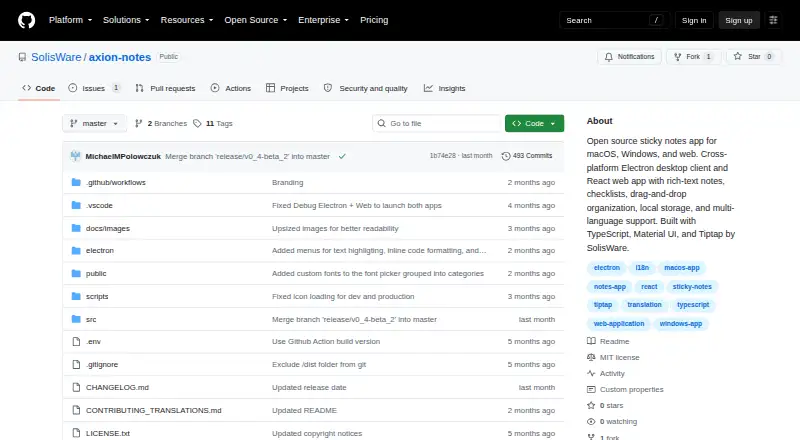Click the Readme book icon in About

click(591, 341)
